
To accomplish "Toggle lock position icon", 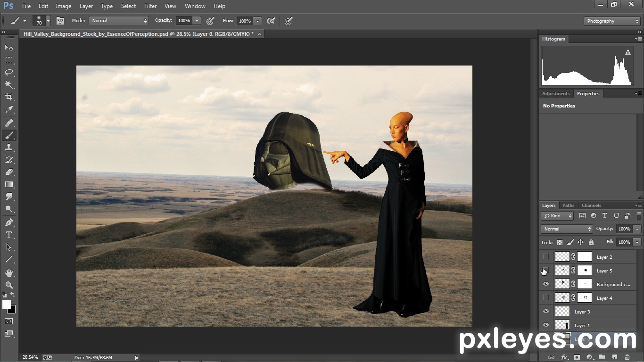I will coord(580,242).
